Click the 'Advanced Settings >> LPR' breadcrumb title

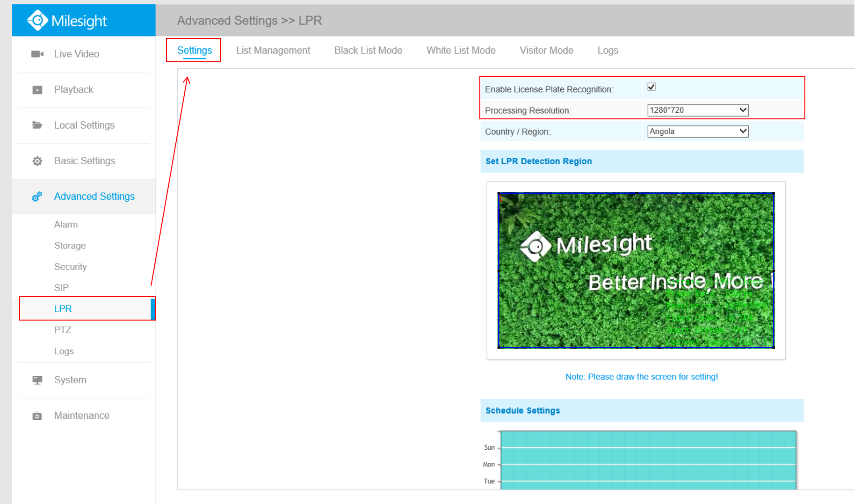pyautogui.click(x=249, y=21)
